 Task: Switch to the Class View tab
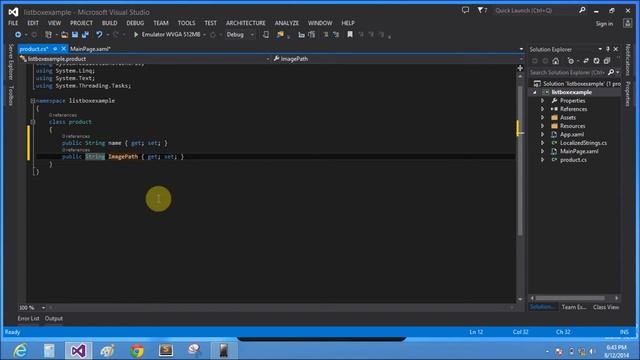[x=606, y=307]
